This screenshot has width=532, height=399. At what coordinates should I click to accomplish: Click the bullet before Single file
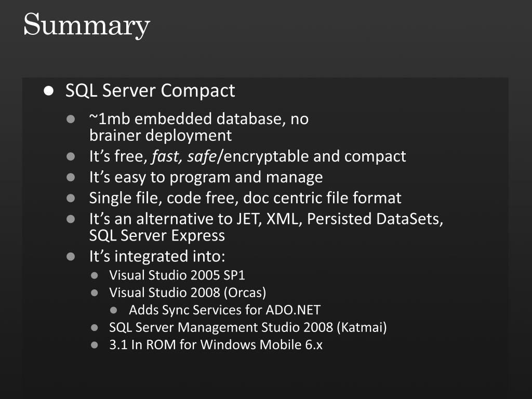[71, 198]
